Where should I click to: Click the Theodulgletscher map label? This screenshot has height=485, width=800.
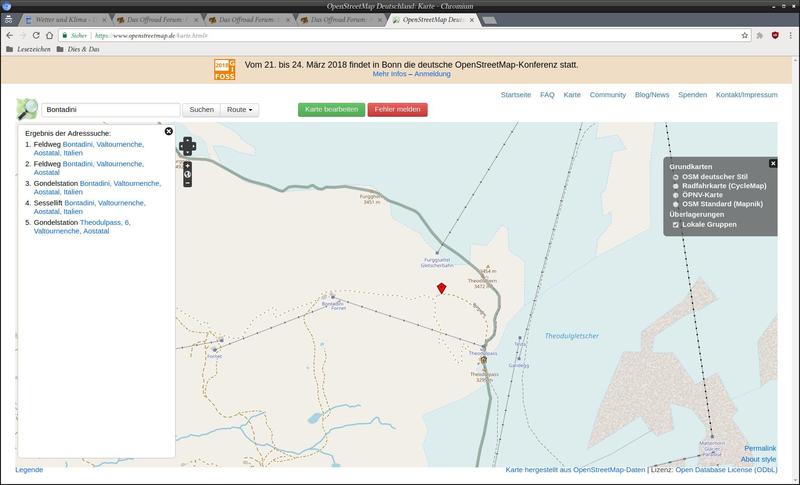(x=571, y=336)
